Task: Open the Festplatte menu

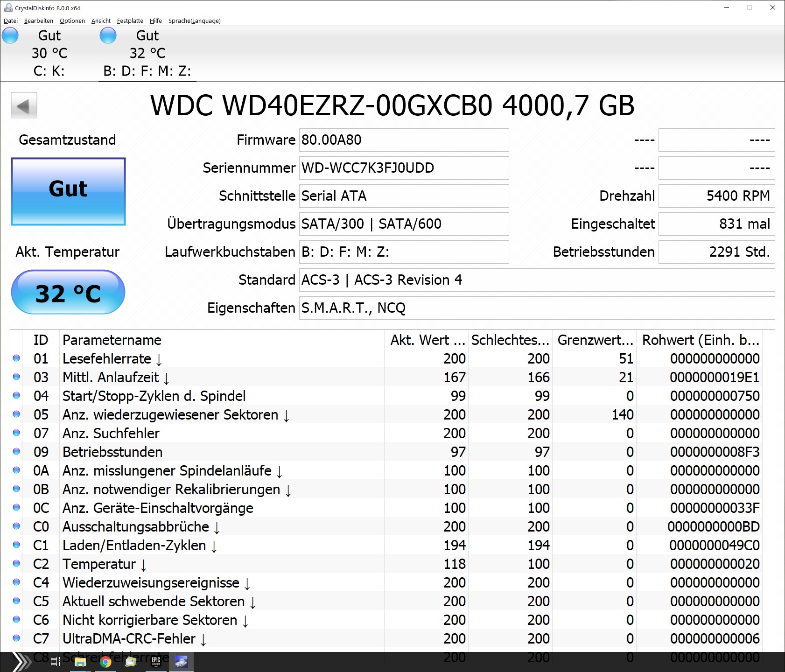Action: (130, 21)
